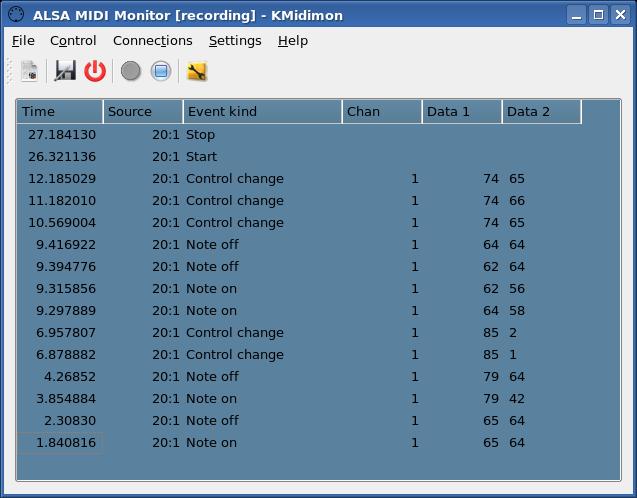Click time value 4.26852
This screenshot has height=498, width=637.
click(70, 376)
